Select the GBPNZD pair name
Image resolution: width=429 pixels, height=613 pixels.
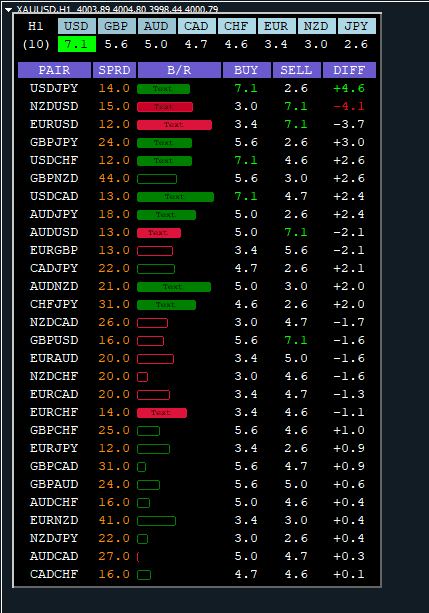[54, 178]
